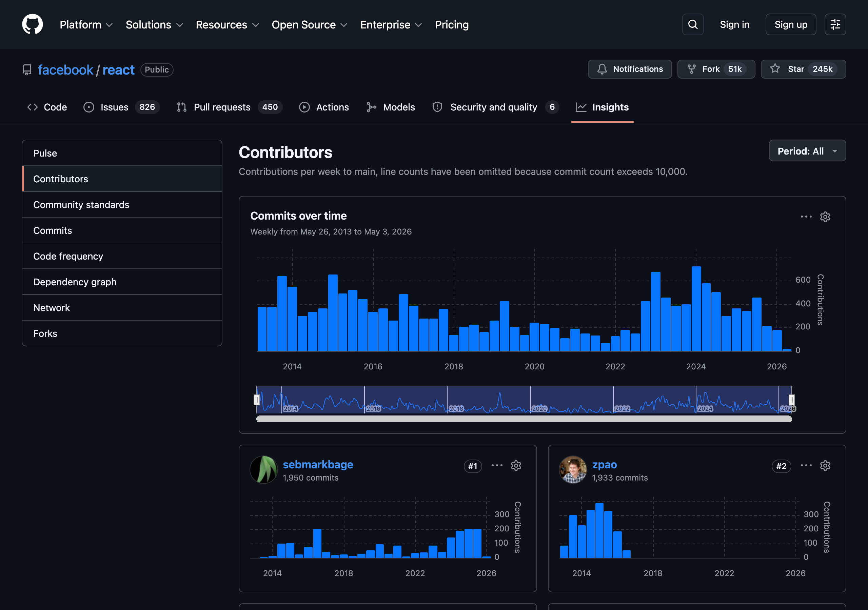Open Network in the insights sidebar
Viewport: 868px width, 610px height.
click(x=122, y=308)
